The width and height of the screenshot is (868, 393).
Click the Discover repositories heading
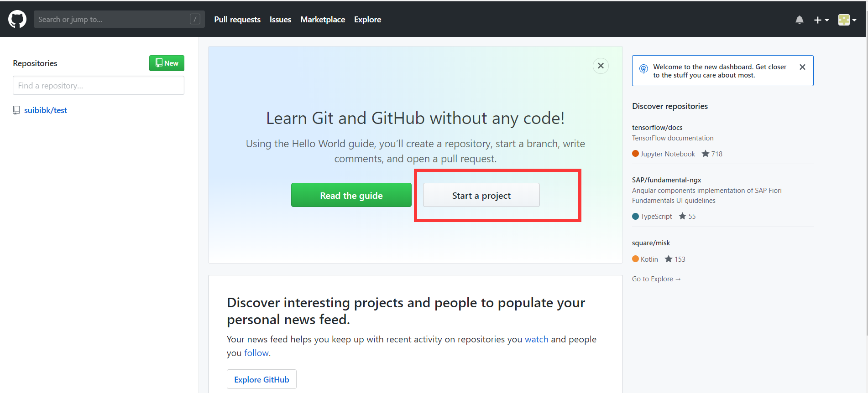point(670,106)
